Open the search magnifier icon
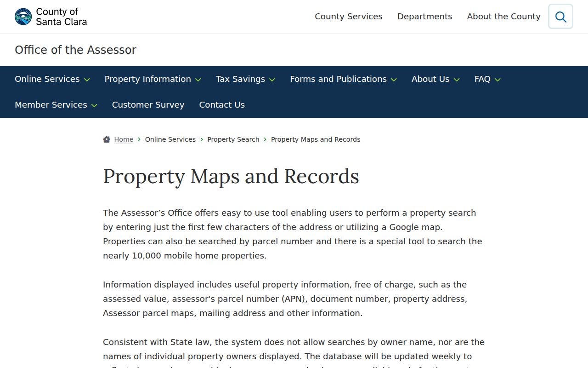The width and height of the screenshot is (588, 368). point(560,17)
